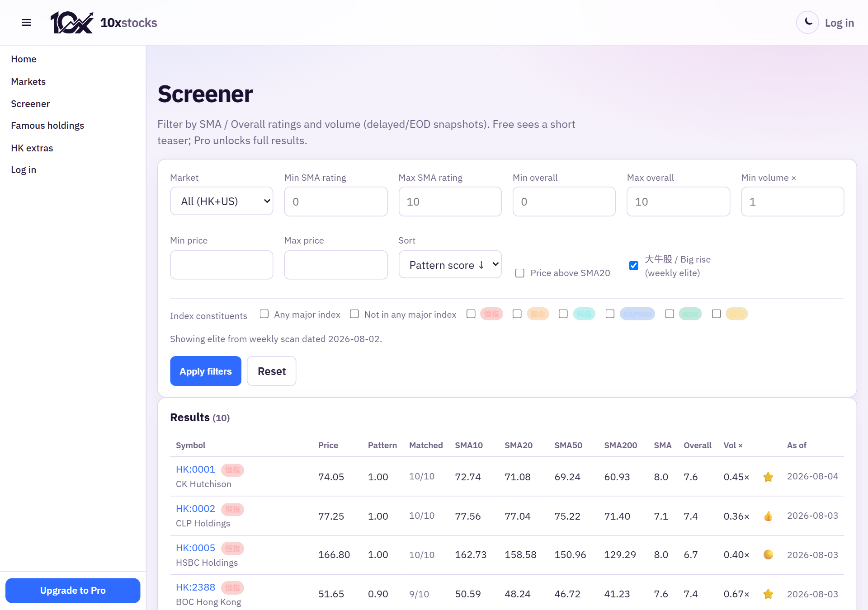Focus the Min volume × field
The image size is (868, 610).
[x=793, y=202]
